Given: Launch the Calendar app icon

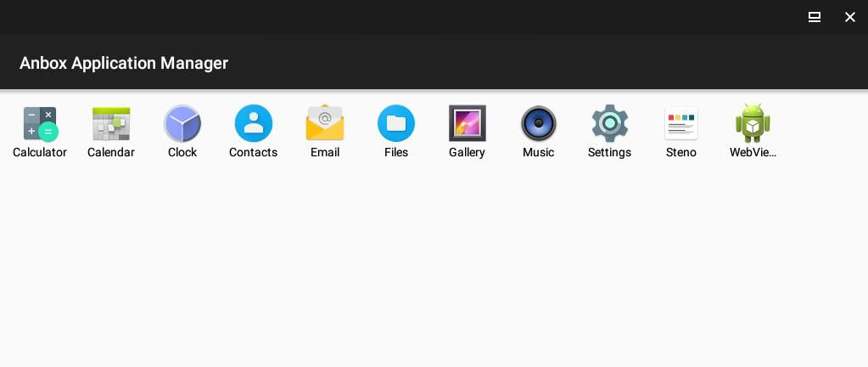Looking at the screenshot, I should (x=111, y=123).
